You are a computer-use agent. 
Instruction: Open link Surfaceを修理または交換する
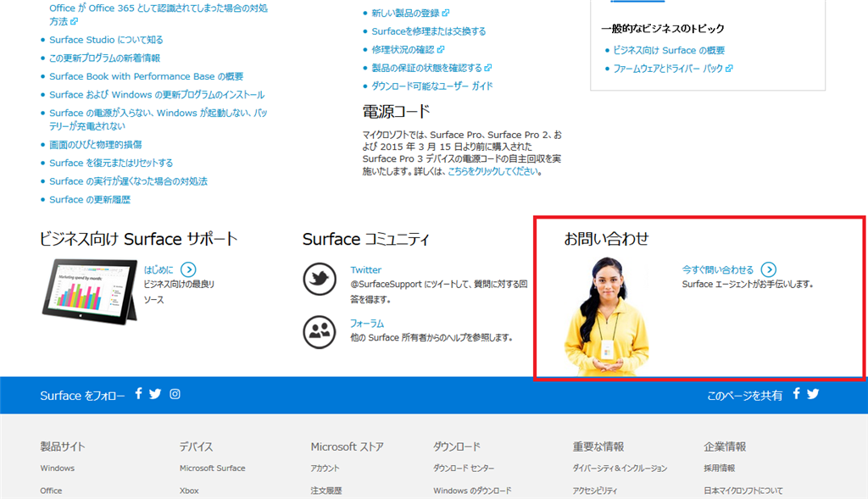point(428,31)
